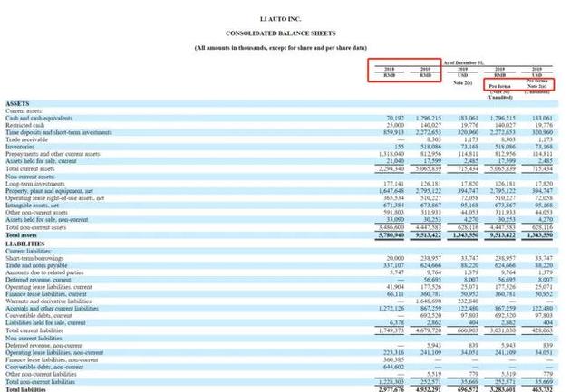Select the 'Trade and notes payable' label
The width and height of the screenshot is (580, 392).
coord(36,265)
